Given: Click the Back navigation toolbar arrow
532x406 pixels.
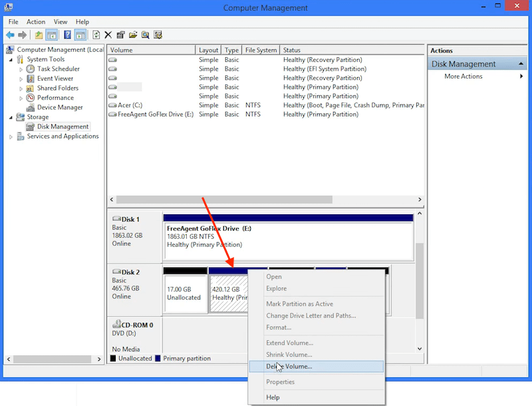Looking at the screenshot, I should (x=9, y=35).
